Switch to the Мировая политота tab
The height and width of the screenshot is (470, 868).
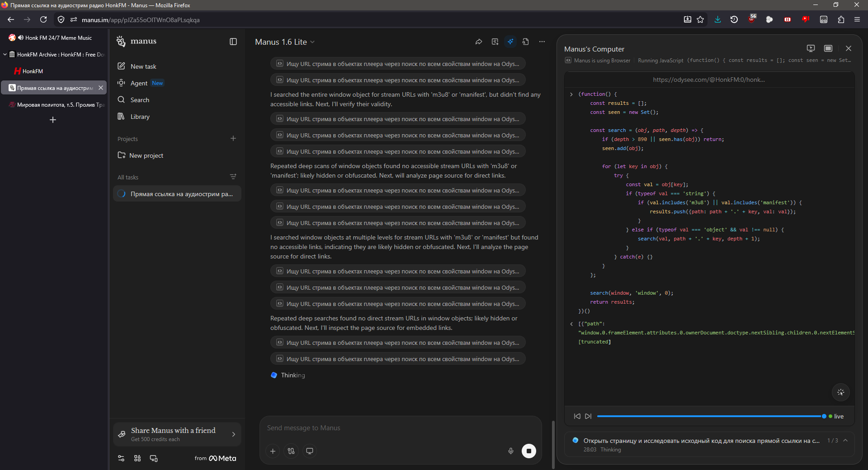tap(54, 105)
